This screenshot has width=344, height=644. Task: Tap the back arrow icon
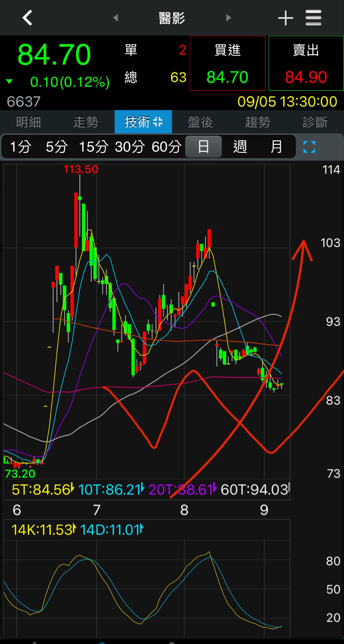[x=28, y=18]
